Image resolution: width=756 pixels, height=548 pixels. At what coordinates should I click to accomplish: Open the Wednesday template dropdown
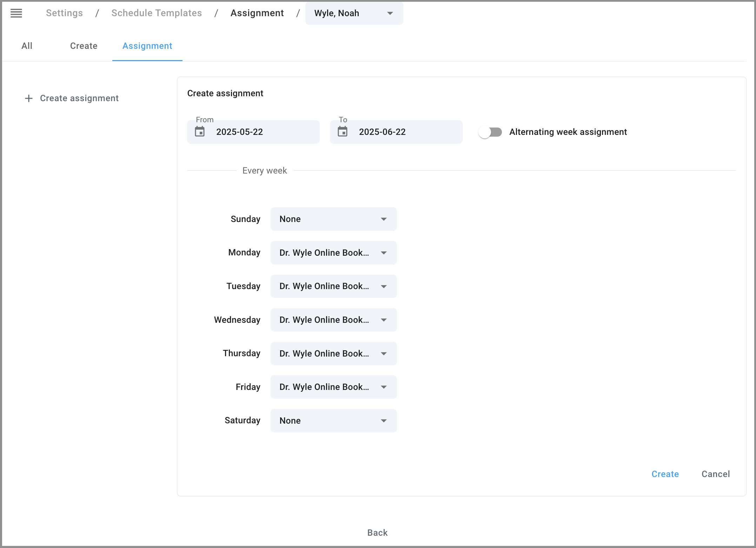[333, 320]
